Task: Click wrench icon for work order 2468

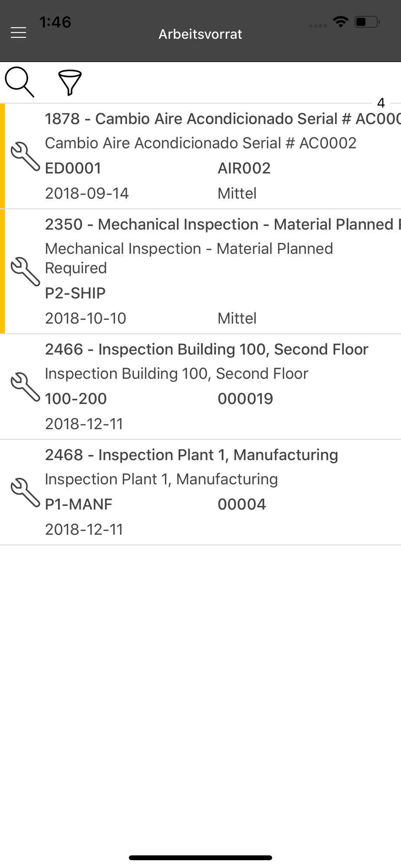Action: click(x=25, y=492)
